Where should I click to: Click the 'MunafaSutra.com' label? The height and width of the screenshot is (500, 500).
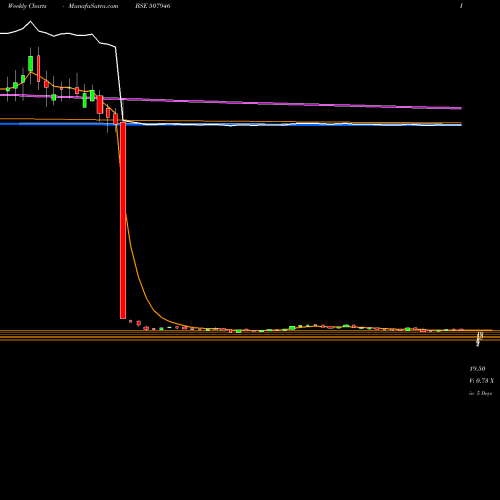tap(93, 6)
